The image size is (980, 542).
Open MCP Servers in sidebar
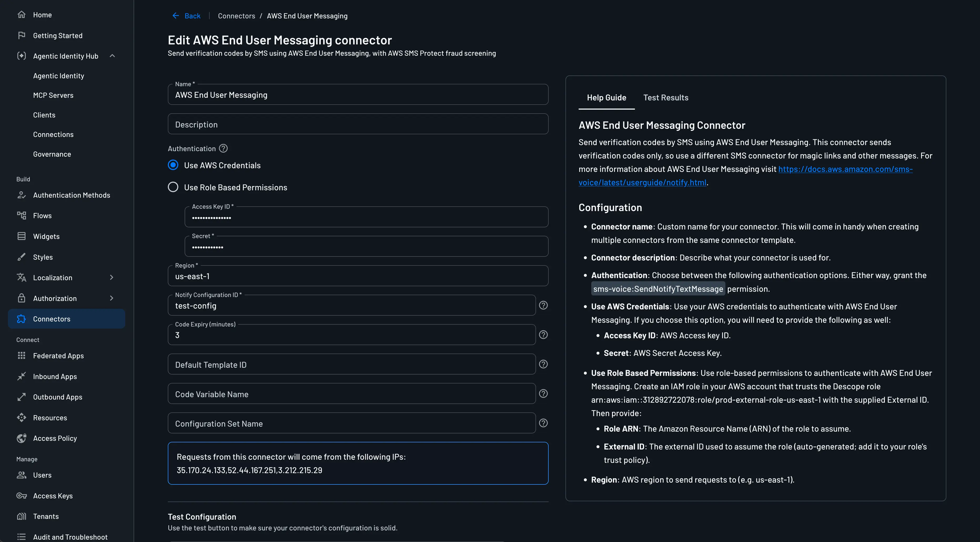53,95
